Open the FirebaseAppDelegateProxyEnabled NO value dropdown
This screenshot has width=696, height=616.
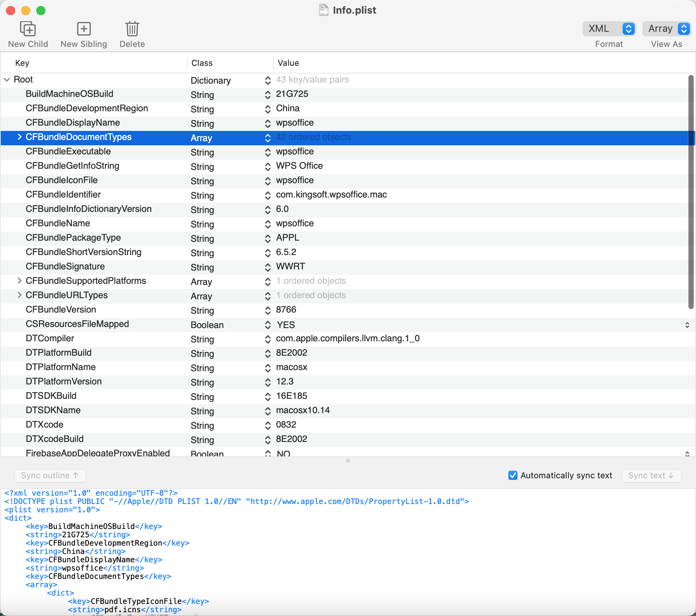click(687, 453)
